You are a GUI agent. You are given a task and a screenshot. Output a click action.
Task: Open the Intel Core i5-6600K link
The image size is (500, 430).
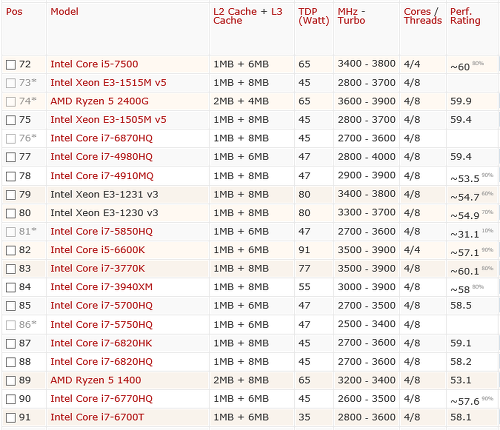98,250
